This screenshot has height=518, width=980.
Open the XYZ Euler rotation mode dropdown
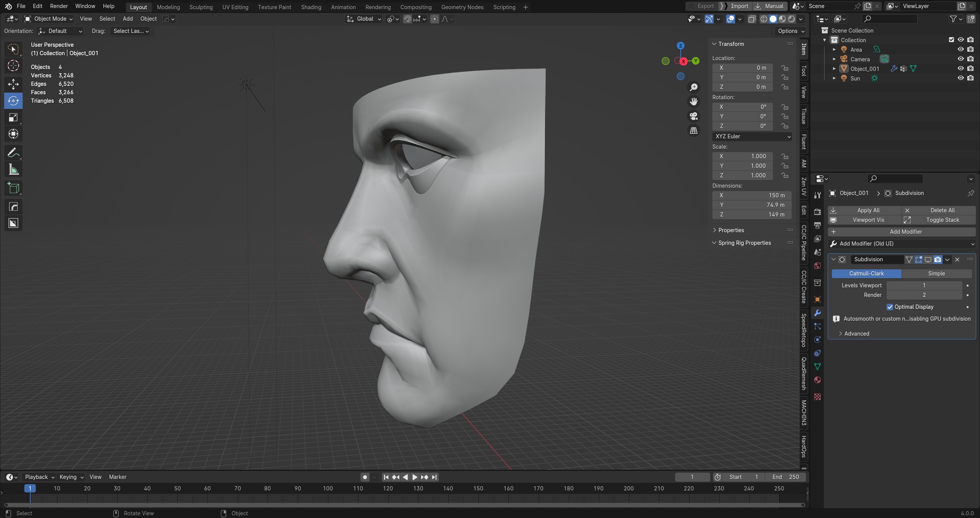752,136
